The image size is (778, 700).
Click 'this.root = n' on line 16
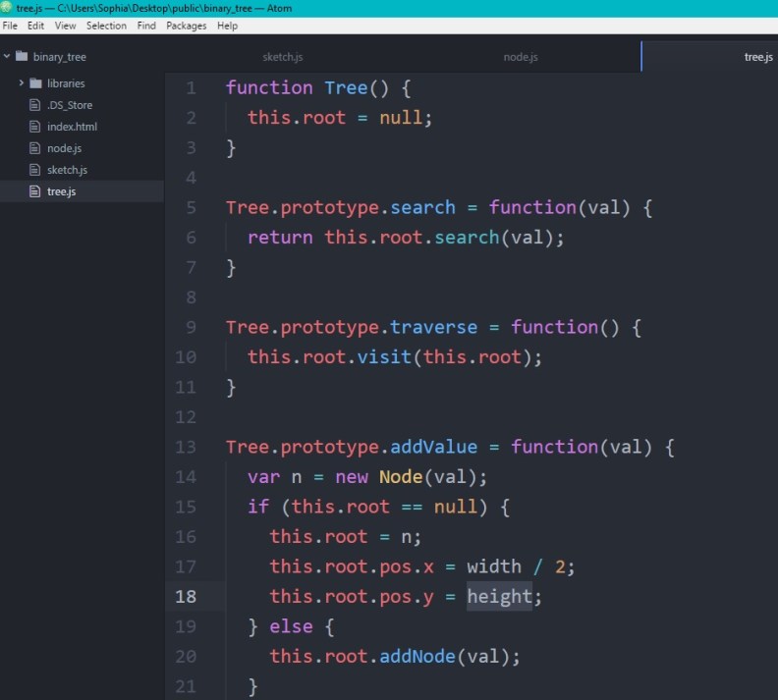340,537
